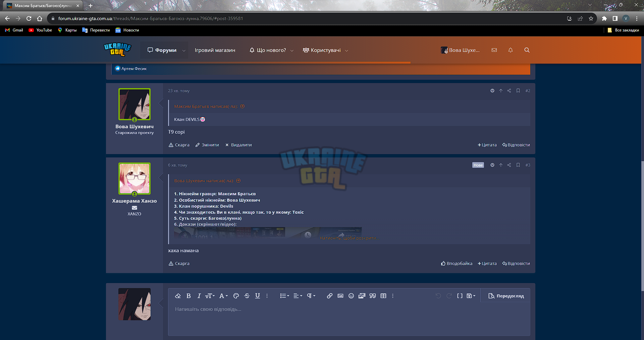This screenshot has height=340, width=644.
Task: Open the Ігровий магазин tab
Action: coord(215,50)
